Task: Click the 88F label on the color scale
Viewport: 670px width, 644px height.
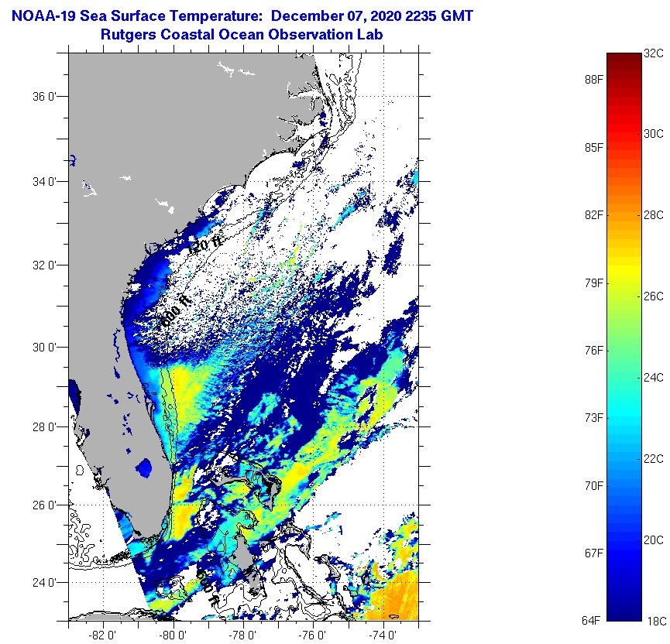Action: 594,80
